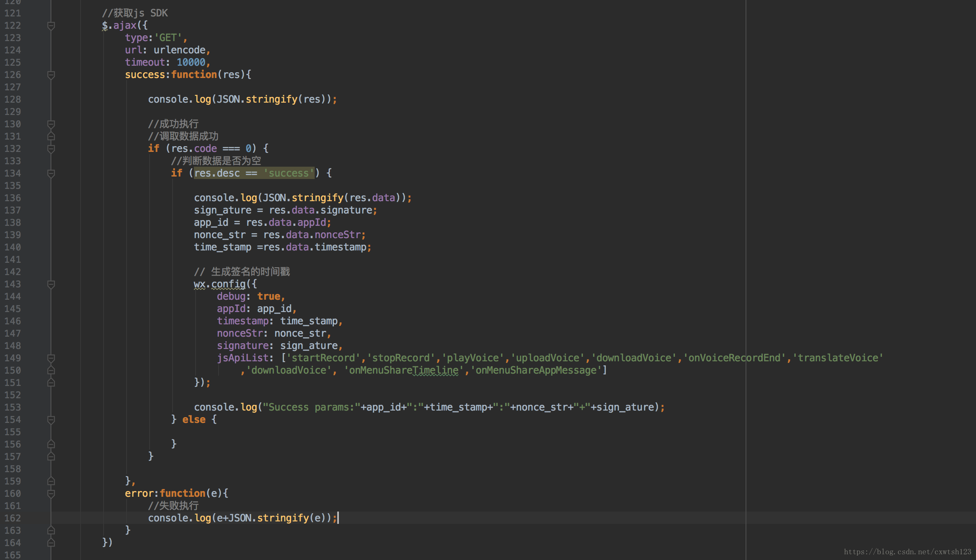This screenshot has width=976, height=560.
Task: Click the '//成功执行' comment
Action: (173, 124)
